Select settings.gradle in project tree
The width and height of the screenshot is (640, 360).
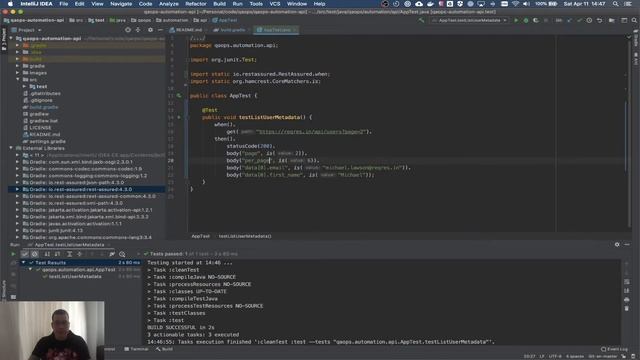(47, 141)
